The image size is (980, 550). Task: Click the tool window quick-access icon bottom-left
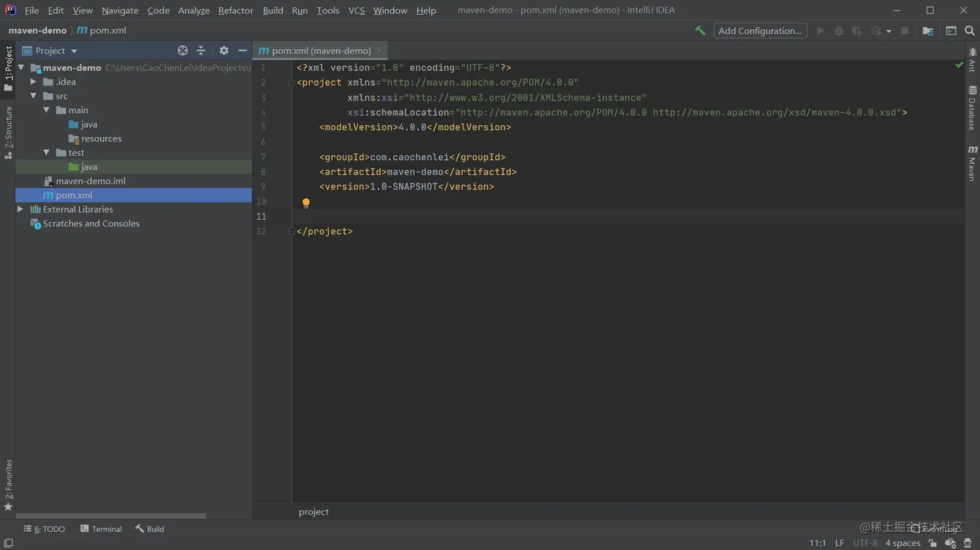[x=8, y=543]
